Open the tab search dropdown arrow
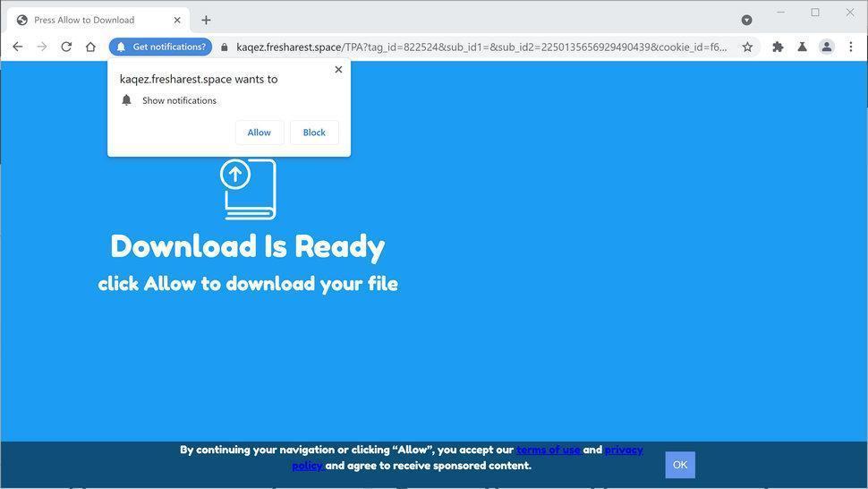Screen dimensions: 868x489 (x=747, y=20)
